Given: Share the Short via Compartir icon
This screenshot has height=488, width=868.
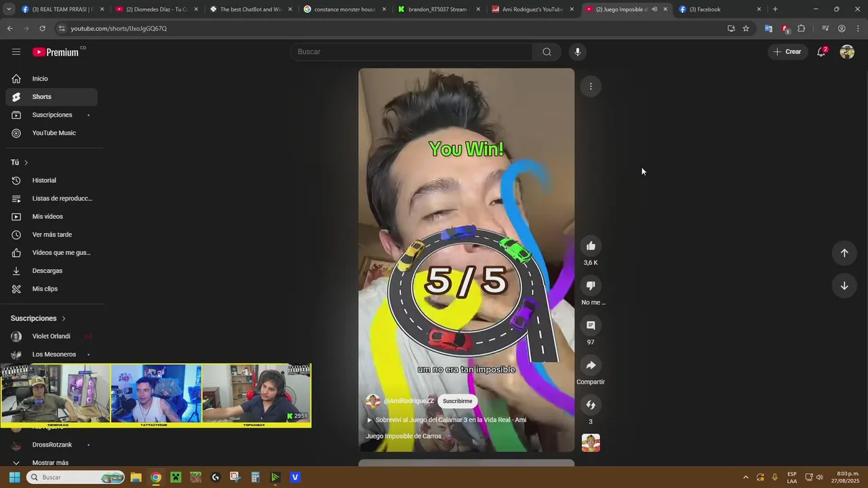Looking at the screenshot, I should (x=591, y=365).
